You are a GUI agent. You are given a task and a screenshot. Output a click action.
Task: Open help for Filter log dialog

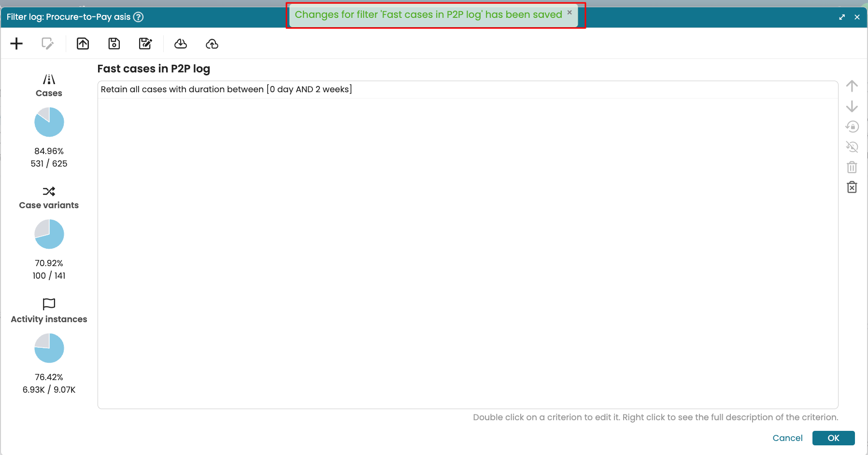pyautogui.click(x=138, y=17)
